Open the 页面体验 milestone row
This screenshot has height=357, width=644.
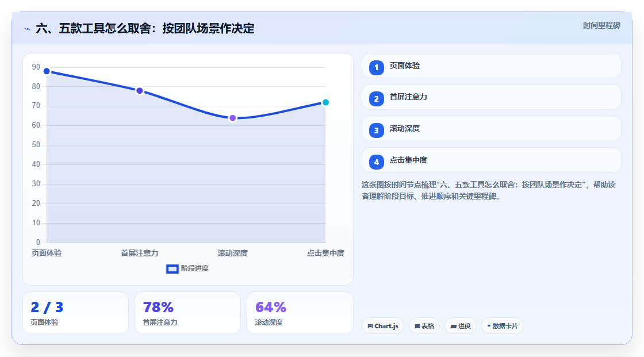[x=491, y=66]
